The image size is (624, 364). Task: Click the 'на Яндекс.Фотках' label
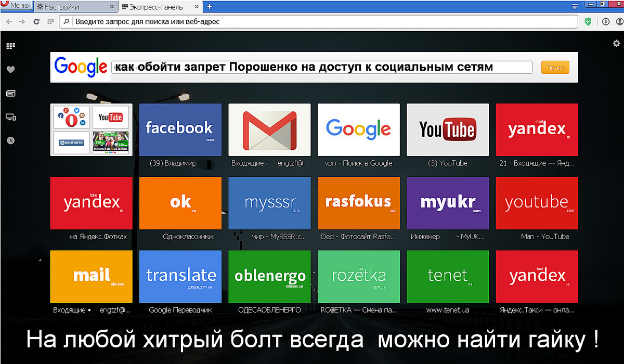click(98, 237)
